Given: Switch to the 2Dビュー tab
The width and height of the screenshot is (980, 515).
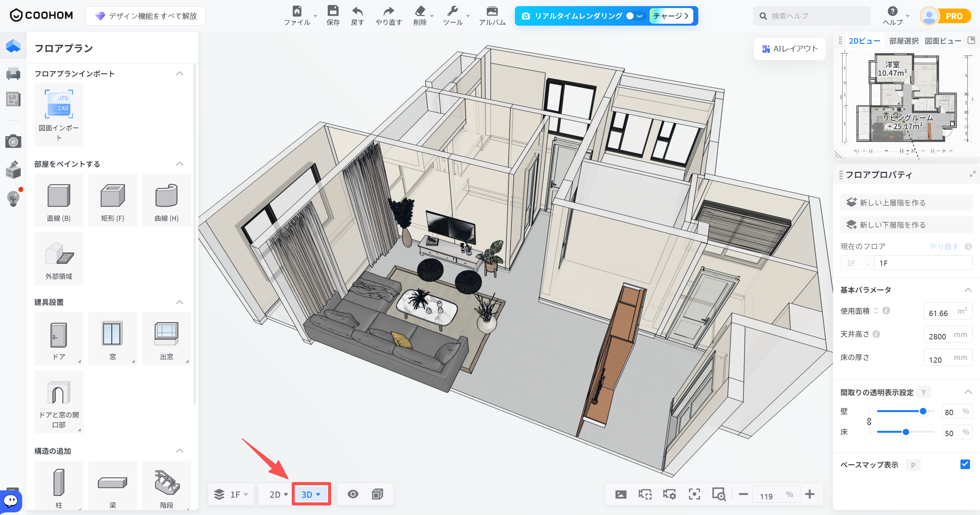Looking at the screenshot, I should [x=864, y=41].
